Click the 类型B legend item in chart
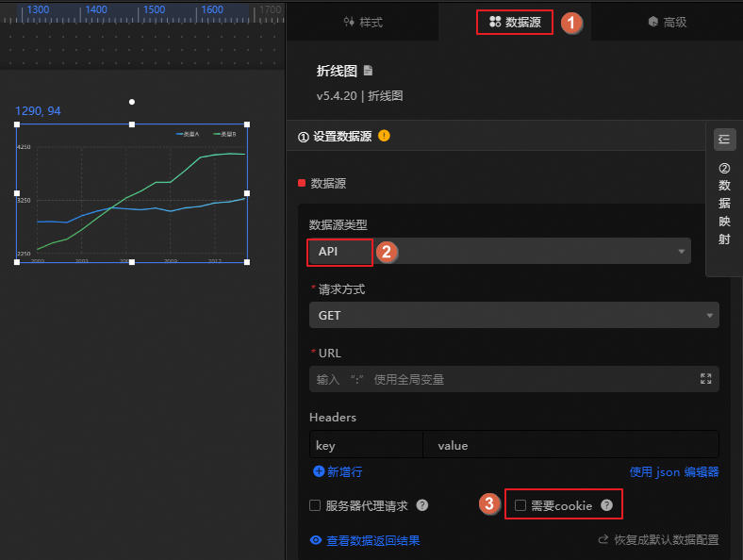 (x=224, y=134)
